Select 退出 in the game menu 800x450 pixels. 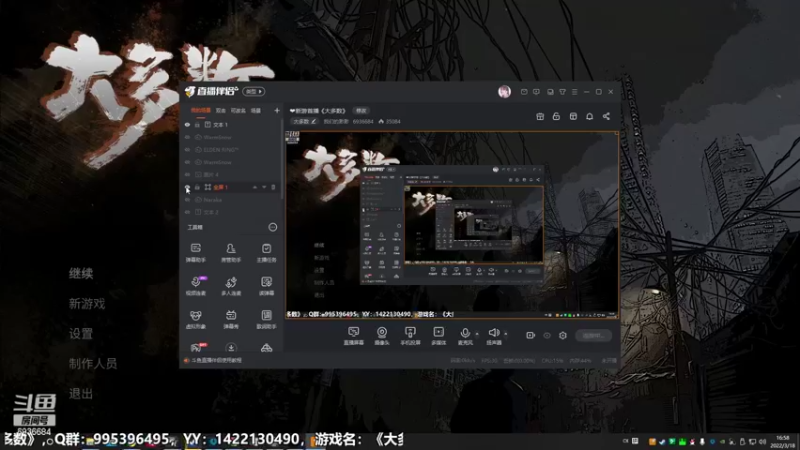tap(81, 393)
